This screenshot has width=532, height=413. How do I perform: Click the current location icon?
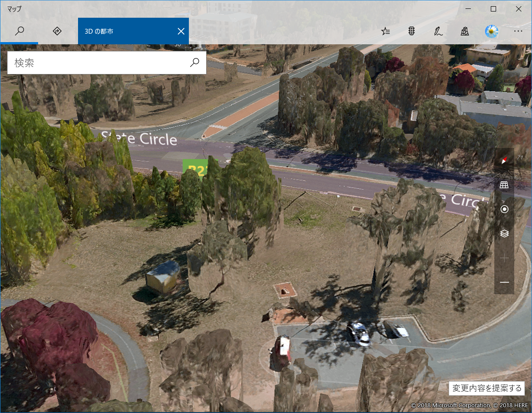504,209
